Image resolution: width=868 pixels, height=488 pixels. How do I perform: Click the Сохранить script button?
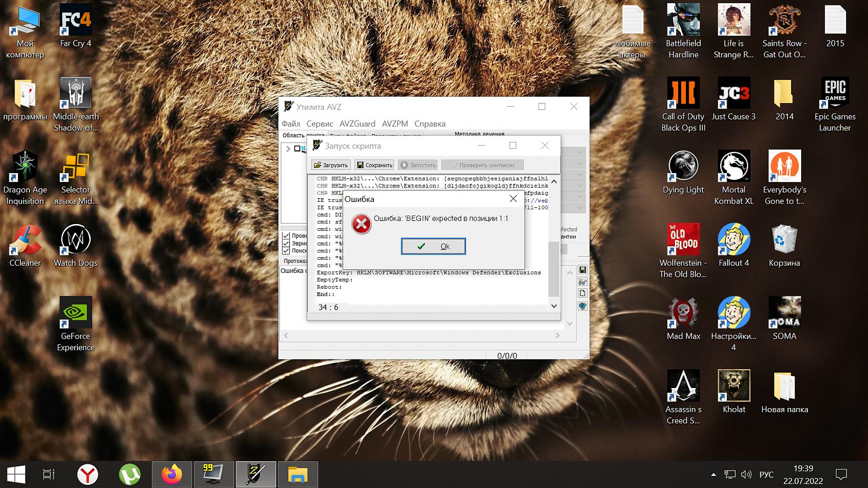click(374, 165)
